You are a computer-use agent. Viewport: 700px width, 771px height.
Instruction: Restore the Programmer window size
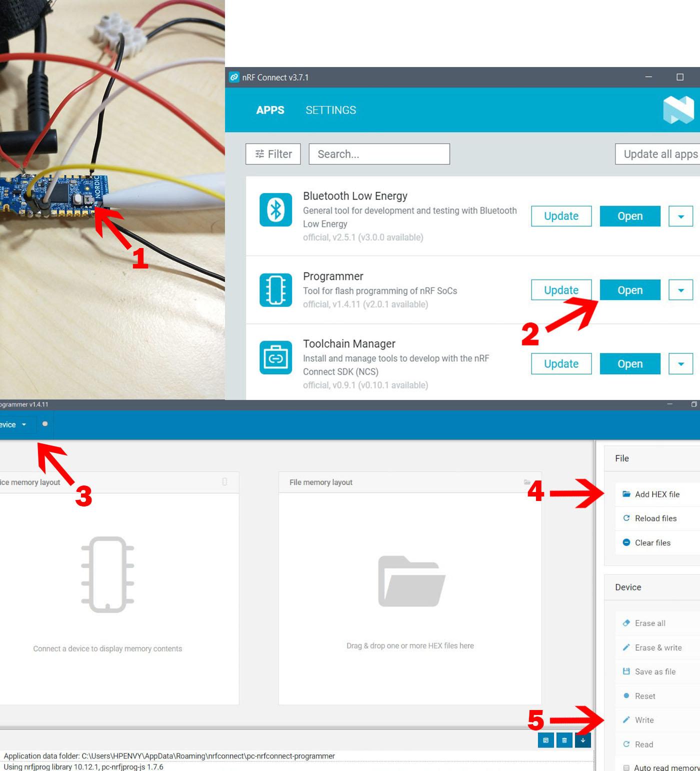694,404
